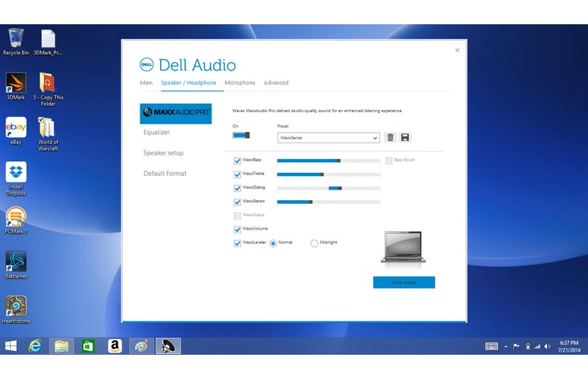Click the MaxxBass slider track
The width and height of the screenshot is (588, 379).
pos(329,161)
